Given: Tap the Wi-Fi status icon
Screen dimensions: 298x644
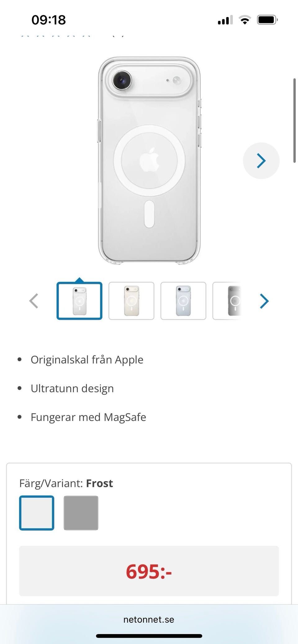Looking at the screenshot, I should [x=245, y=20].
